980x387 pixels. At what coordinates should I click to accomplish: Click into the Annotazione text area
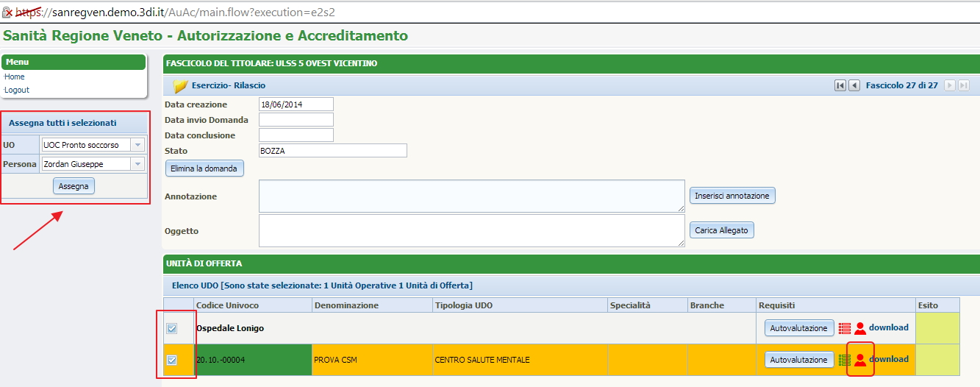click(x=471, y=196)
